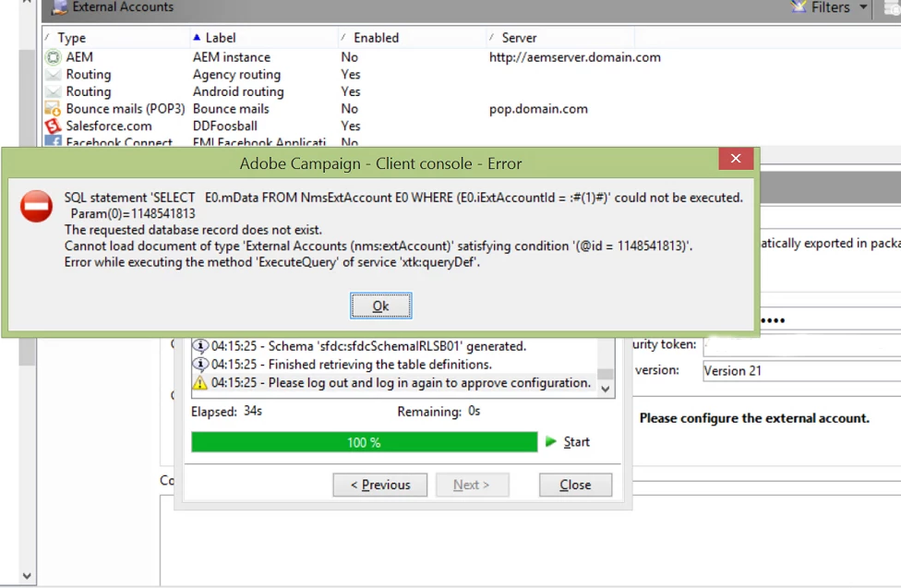
Task: Click Ok in the error dialog
Action: [380, 306]
